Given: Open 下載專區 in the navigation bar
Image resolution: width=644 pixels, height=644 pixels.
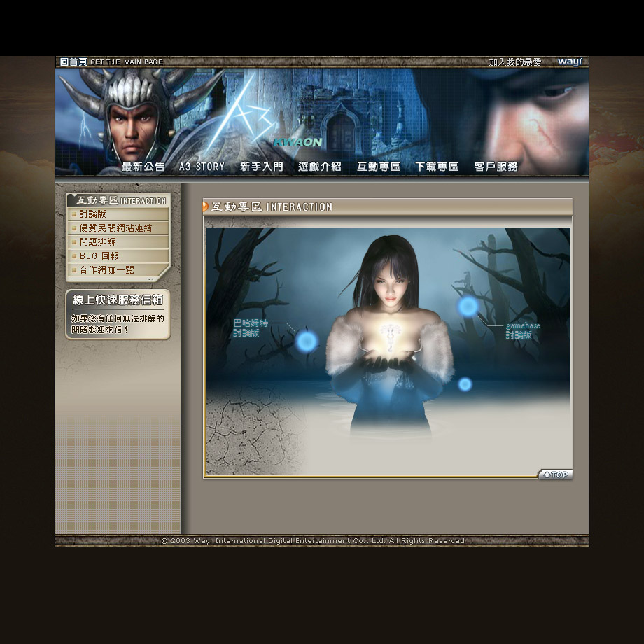Looking at the screenshot, I should [437, 167].
